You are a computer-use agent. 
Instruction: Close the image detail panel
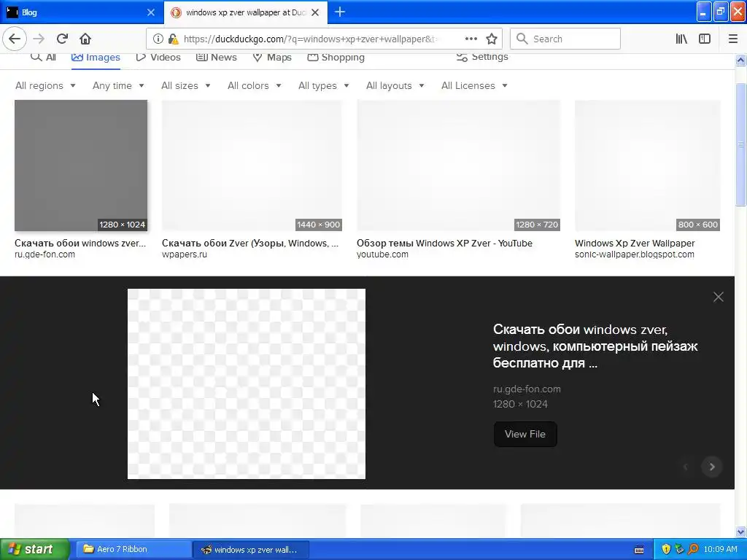coord(719,297)
